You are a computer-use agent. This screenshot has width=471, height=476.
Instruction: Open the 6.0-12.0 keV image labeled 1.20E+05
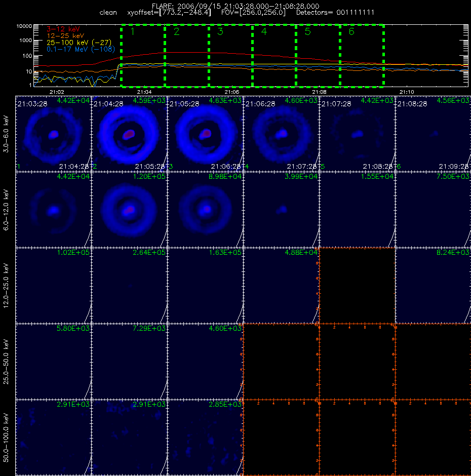pyautogui.click(x=129, y=210)
